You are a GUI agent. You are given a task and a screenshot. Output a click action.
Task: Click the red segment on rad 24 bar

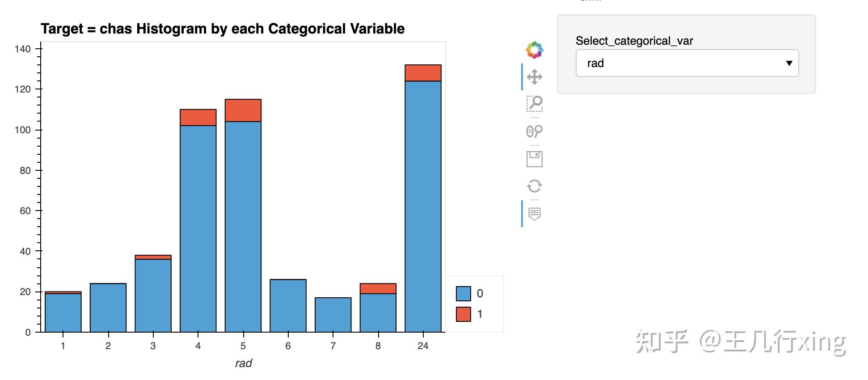click(x=423, y=73)
